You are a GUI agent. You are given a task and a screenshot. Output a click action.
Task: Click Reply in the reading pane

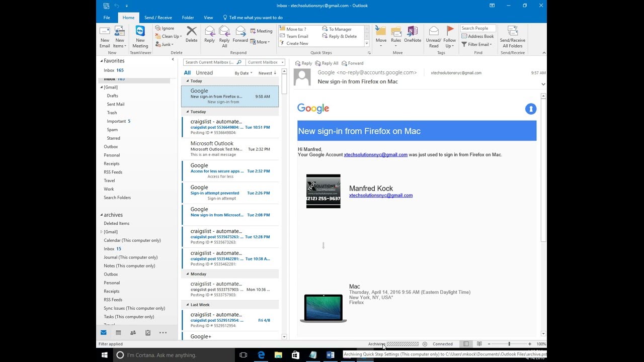[x=303, y=63]
